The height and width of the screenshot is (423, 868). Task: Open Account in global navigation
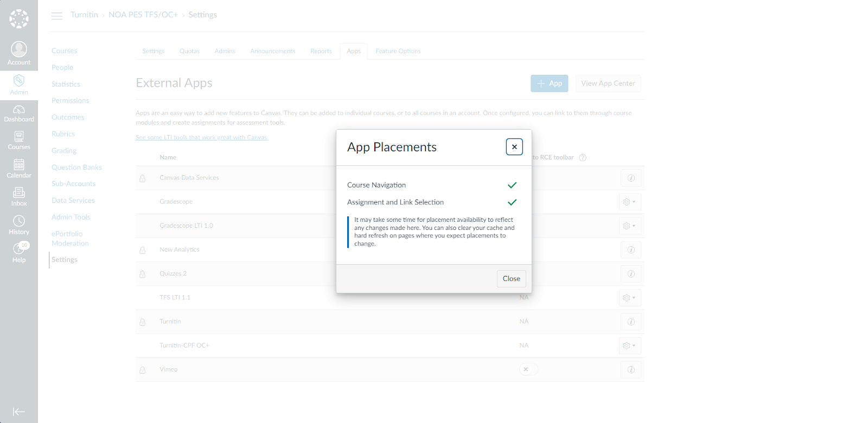tap(19, 54)
